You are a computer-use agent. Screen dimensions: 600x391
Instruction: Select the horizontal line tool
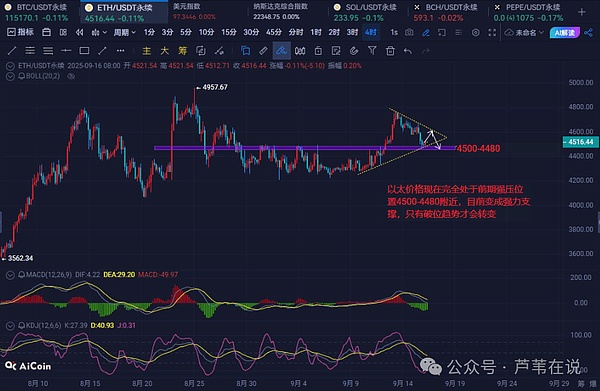pos(66,51)
